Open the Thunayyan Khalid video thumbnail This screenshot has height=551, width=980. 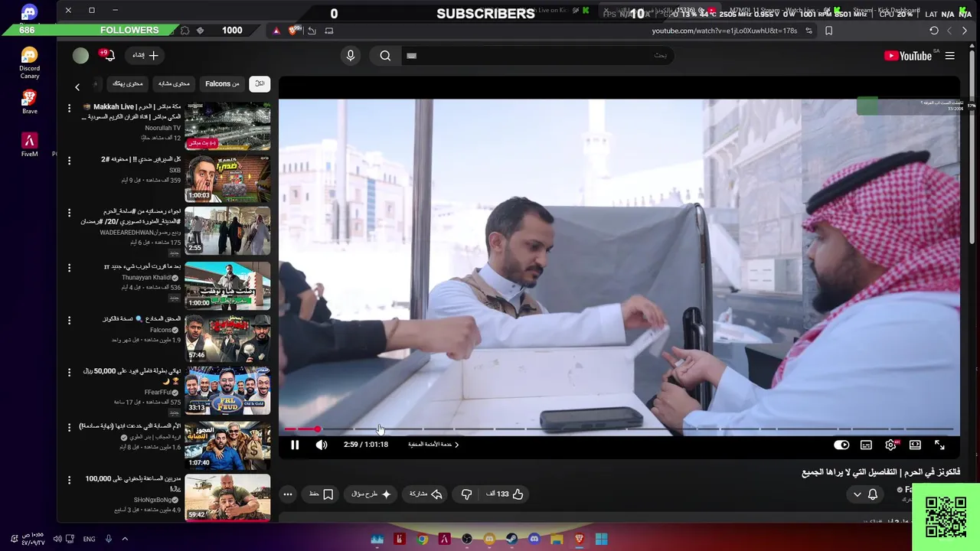227,285
